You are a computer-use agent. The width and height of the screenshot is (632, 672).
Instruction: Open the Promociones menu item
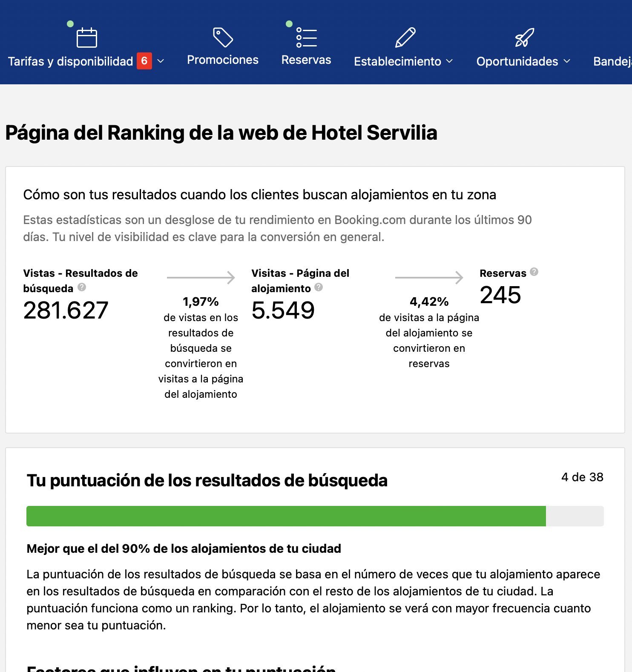tap(223, 60)
